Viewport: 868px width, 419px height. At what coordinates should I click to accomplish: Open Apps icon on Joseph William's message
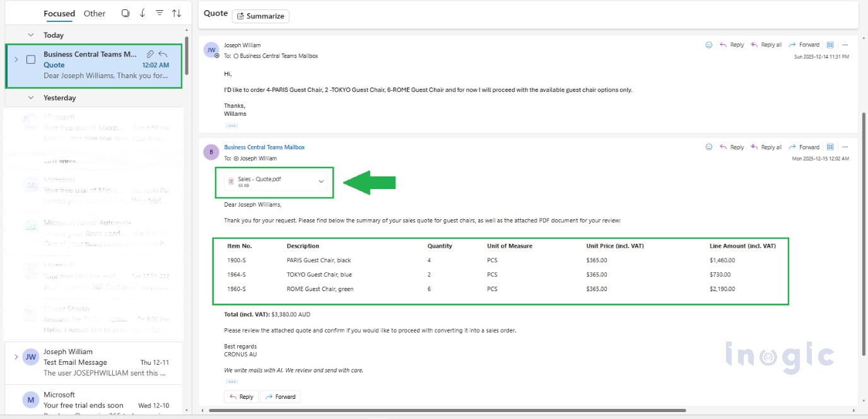click(x=830, y=45)
